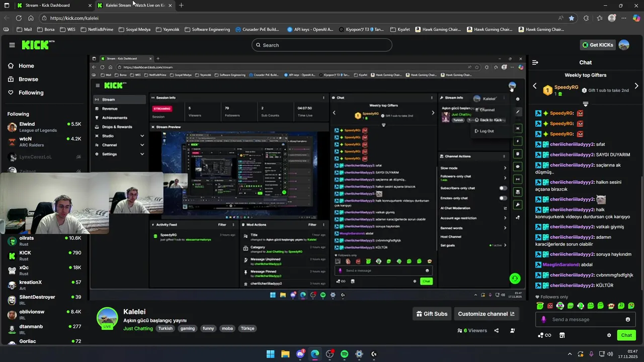Show next top gifter
The height and width of the screenshot is (362, 644).
coord(636,86)
